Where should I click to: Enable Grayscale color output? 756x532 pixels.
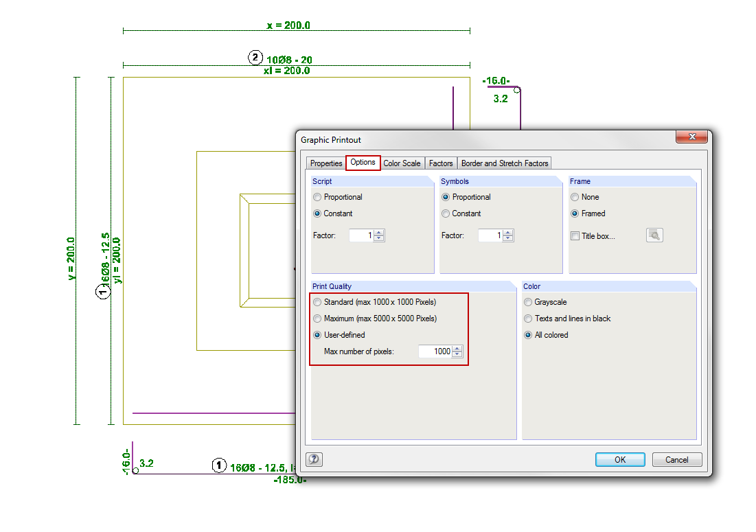[x=527, y=302]
